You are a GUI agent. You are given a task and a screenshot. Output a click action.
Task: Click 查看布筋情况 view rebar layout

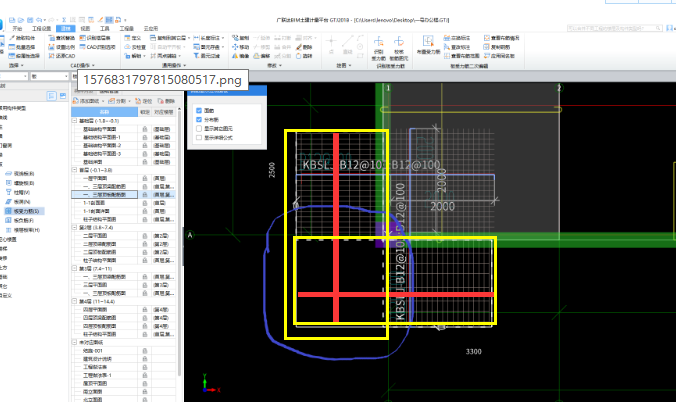(x=501, y=38)
